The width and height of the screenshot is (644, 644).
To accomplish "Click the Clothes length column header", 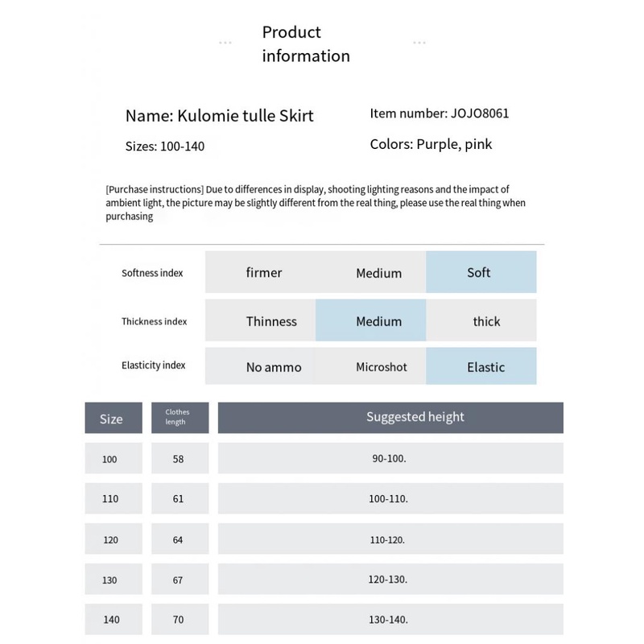I will (x=180, y=417).
